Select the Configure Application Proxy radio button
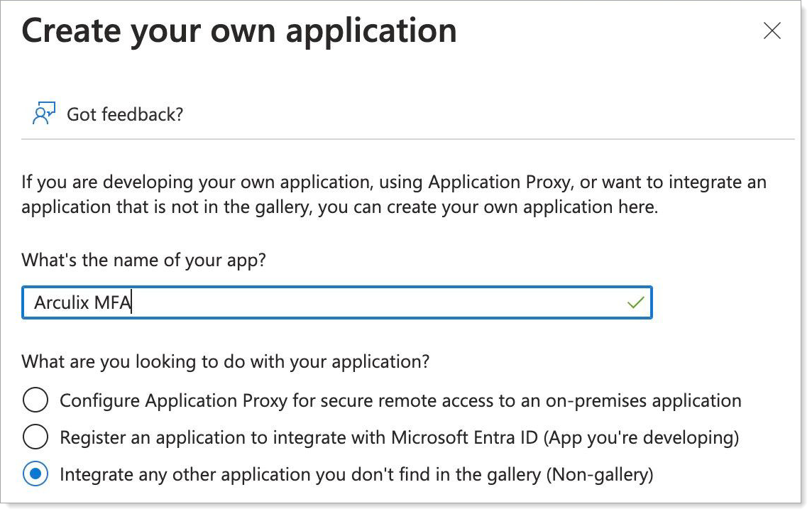The image size is (812, 514). point(35,400)
